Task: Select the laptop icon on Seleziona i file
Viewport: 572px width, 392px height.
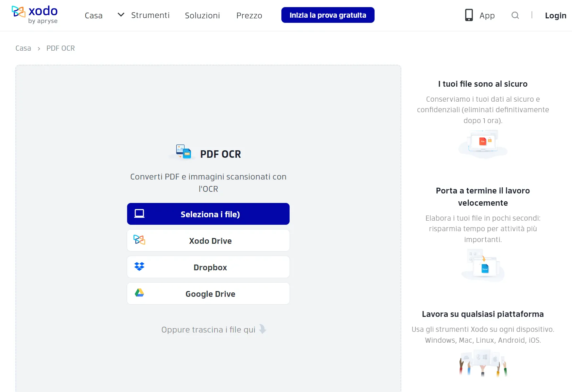Action: coord(139,214)
